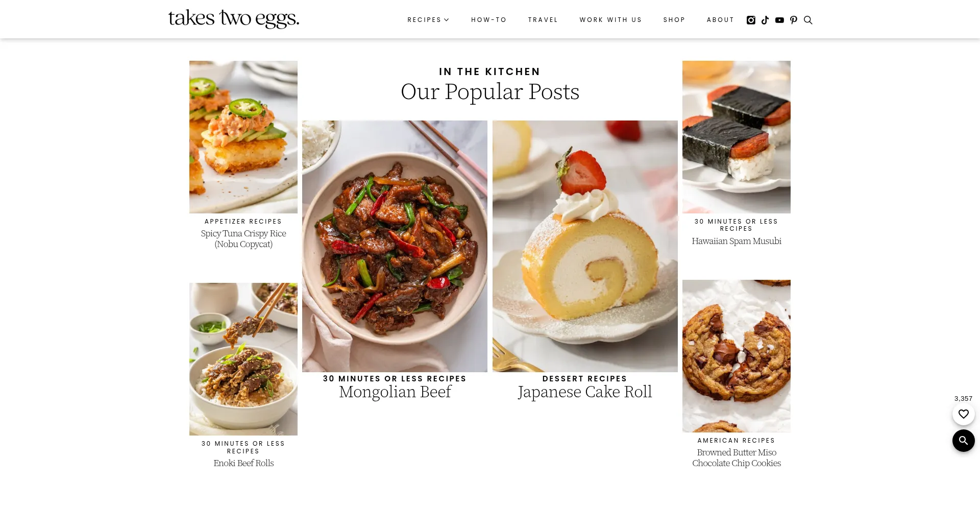The image size is (980, 507).
Task: Click the floating black search button
Action: (x=964, y=441)
